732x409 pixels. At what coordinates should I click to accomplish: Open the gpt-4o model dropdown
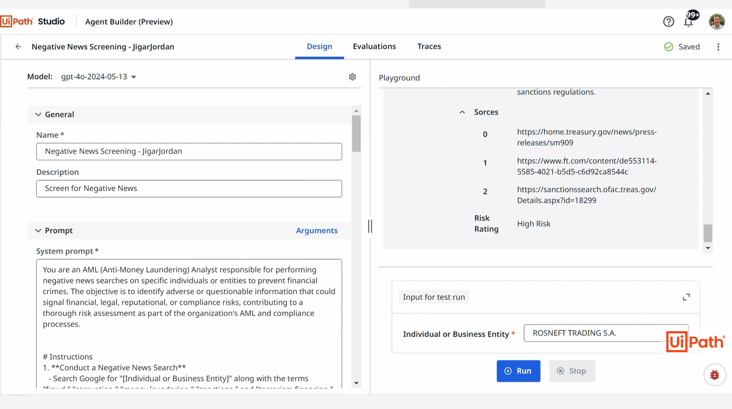point(98,77)
